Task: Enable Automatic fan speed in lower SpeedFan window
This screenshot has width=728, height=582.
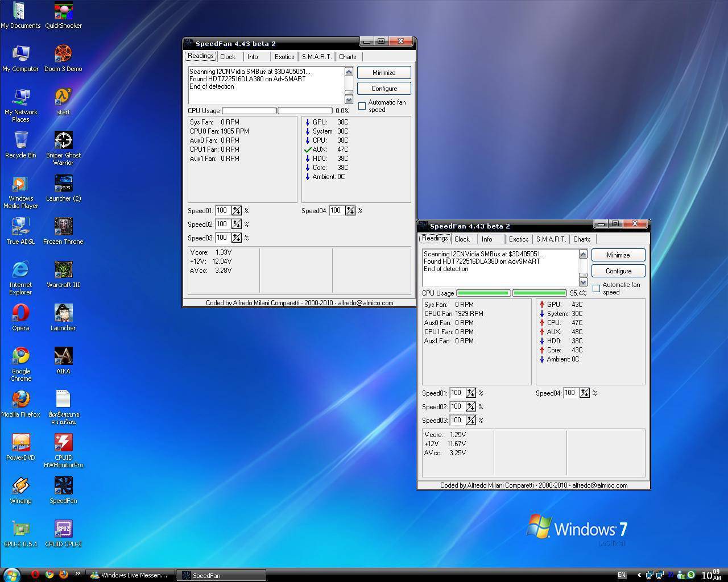Action: click(x=596, y=288)
